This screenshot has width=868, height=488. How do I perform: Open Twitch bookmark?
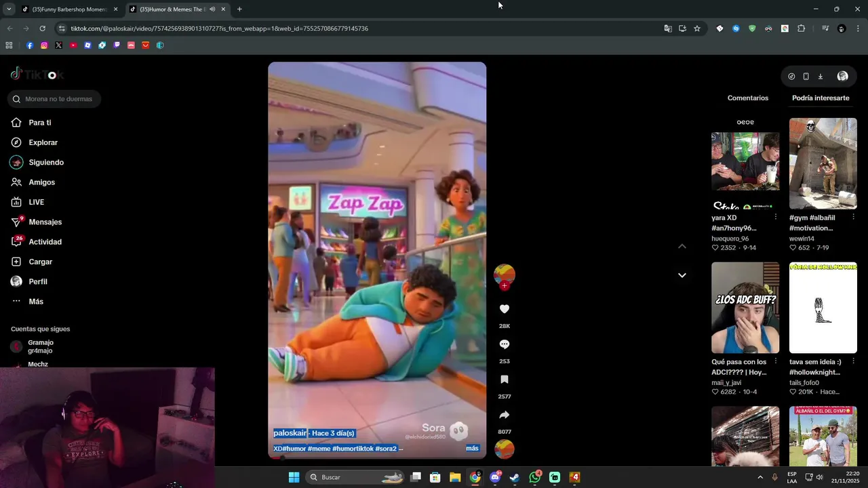point(117,45)
